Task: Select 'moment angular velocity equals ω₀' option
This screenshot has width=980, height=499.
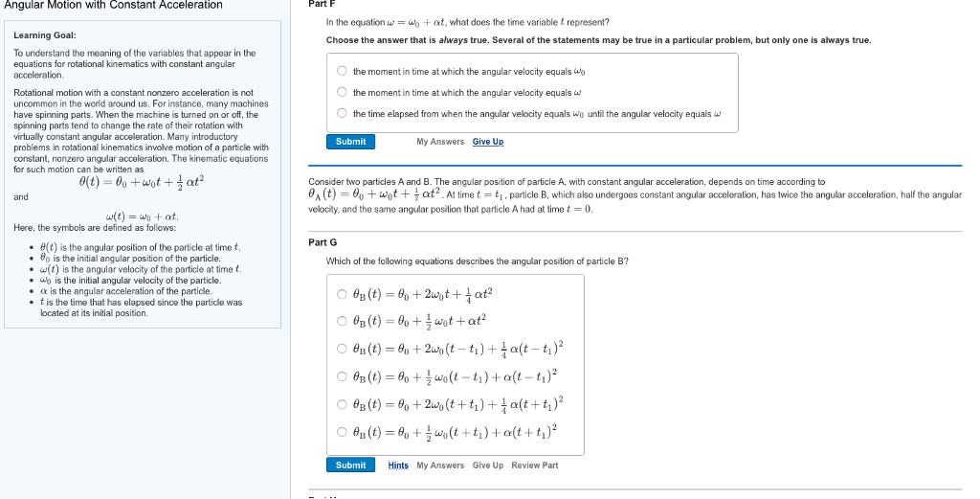Action: pyautogui.click(x=342, y=72)
